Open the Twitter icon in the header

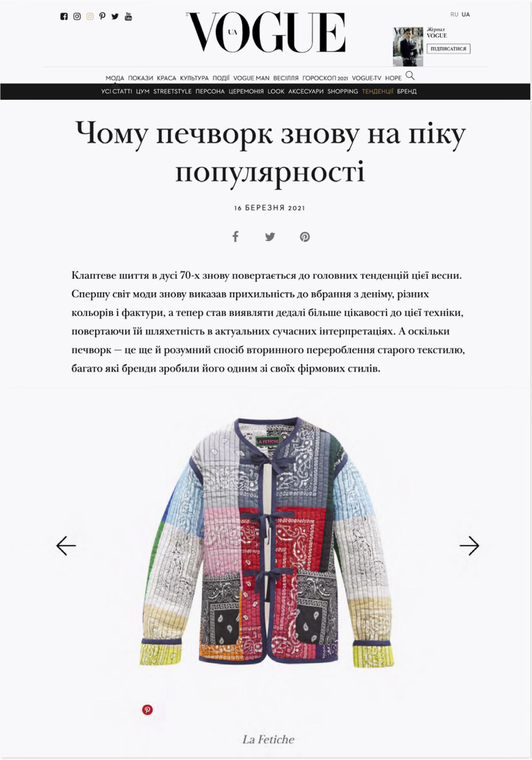[115, 16]
